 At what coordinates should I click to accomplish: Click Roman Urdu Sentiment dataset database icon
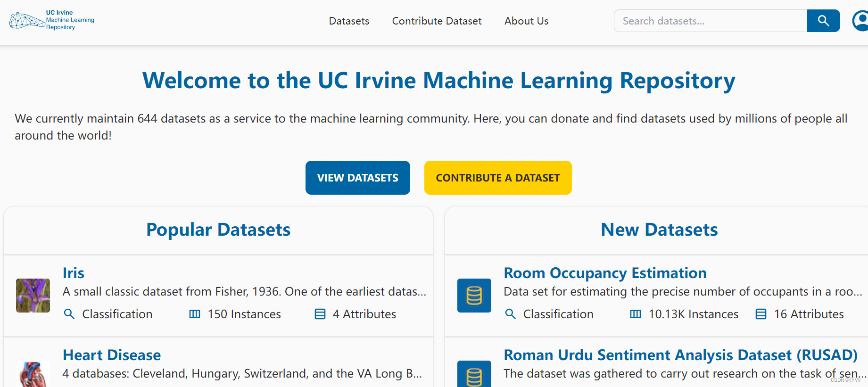[474, 374]
